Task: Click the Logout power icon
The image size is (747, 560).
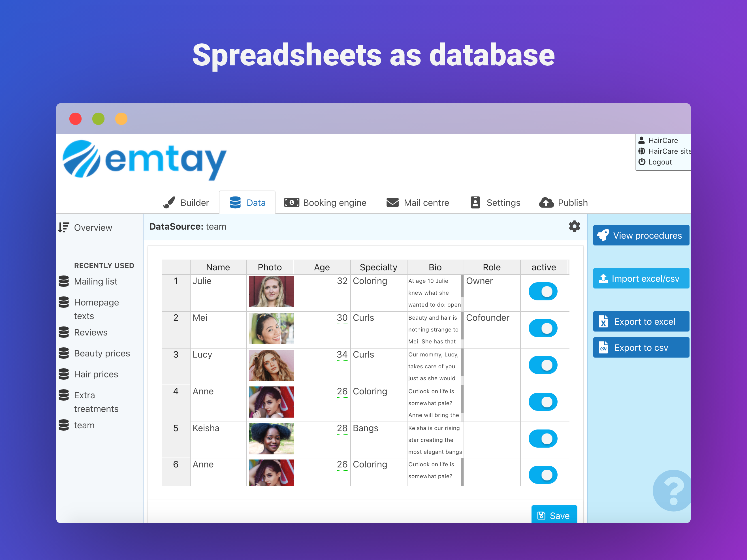Action: click(642, 162)
